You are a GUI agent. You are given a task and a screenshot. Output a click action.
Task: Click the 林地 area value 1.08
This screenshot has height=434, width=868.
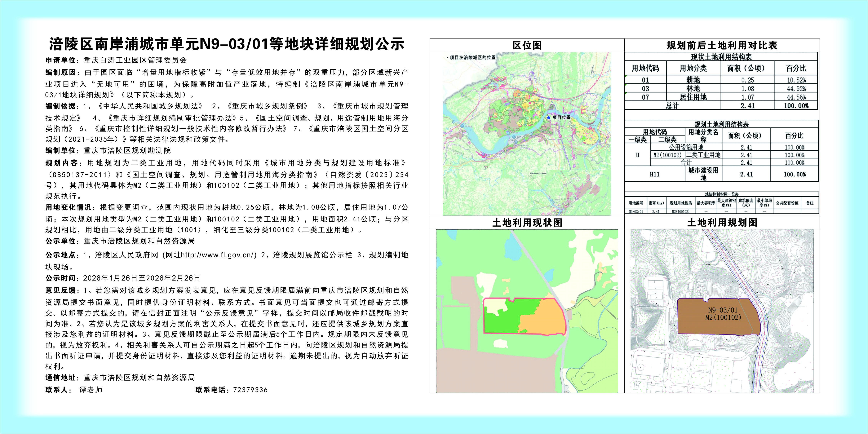[747, 89]
